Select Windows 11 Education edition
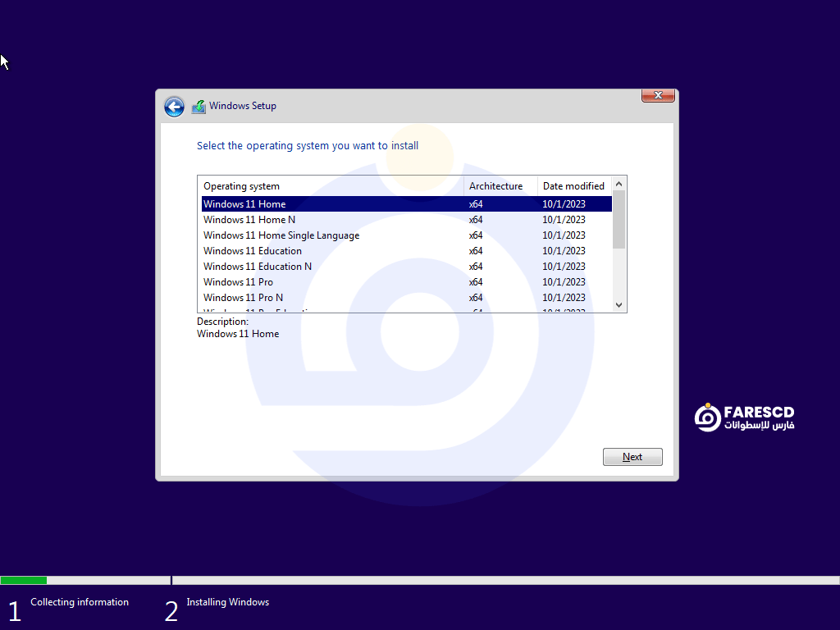Viewport: 840px width, 630px height. [x=407, y=251]
